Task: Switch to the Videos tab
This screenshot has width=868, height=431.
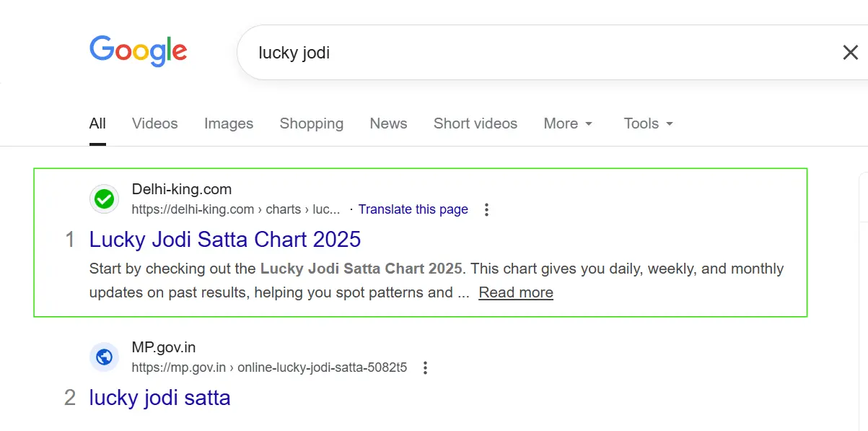Action: (x=154, y=123)
